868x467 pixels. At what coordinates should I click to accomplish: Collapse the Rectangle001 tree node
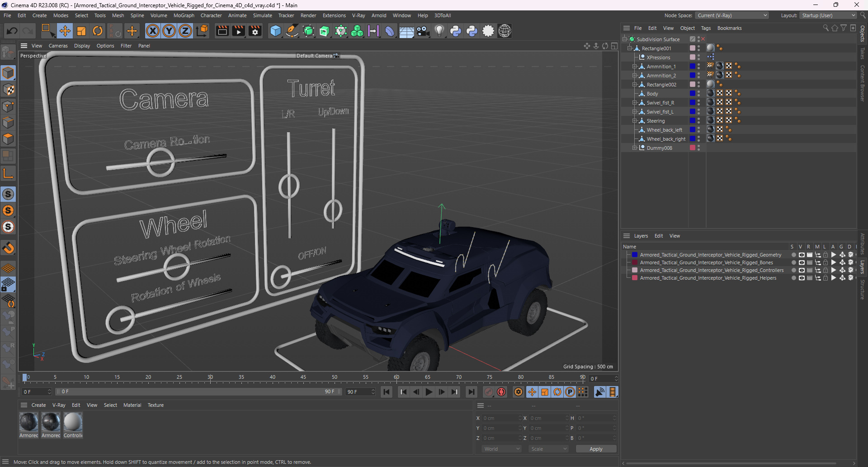pos(629,48)
